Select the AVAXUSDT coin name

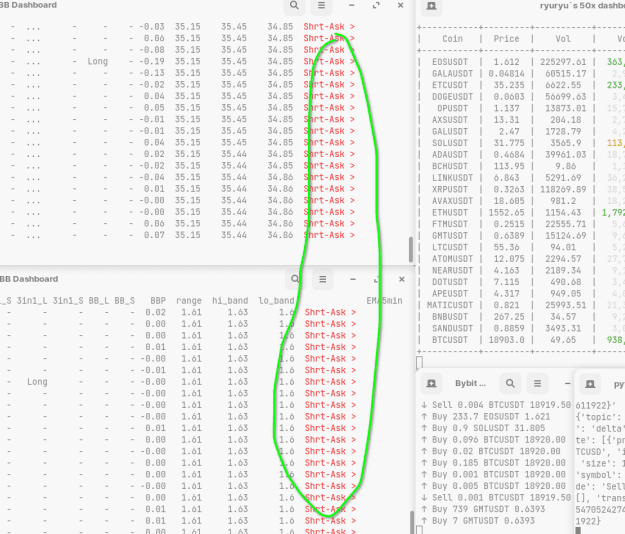(x=452, y=201)
